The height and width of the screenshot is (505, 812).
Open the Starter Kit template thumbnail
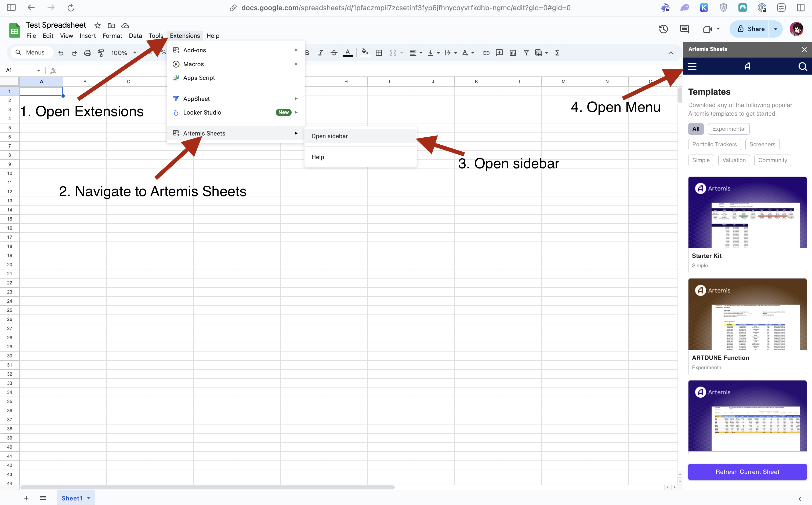click(747, 213)
